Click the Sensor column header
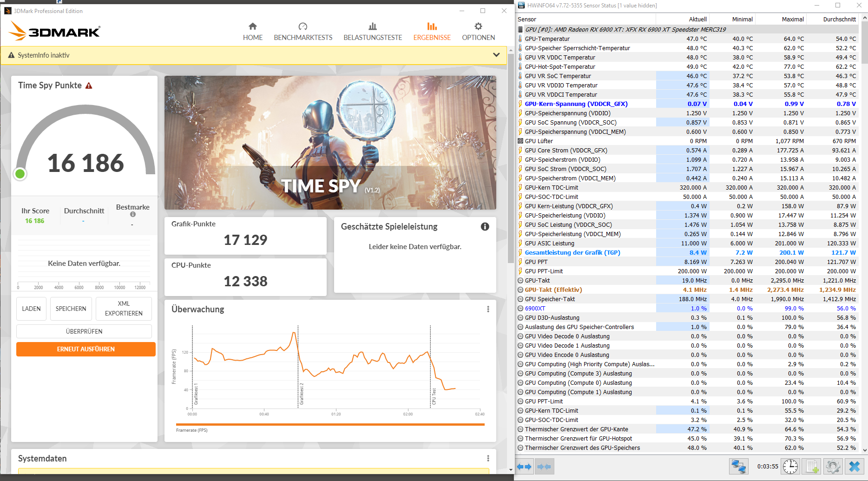Screen dimensions: 868x481 click(x=585, y=19)
